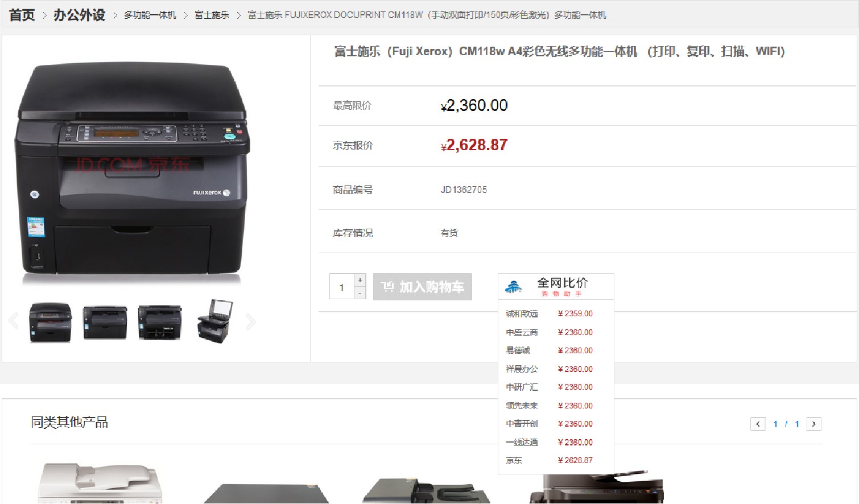Click the 库存情况 label
Image resolution: width=859 pixels, height=504 pixels.
353,233
